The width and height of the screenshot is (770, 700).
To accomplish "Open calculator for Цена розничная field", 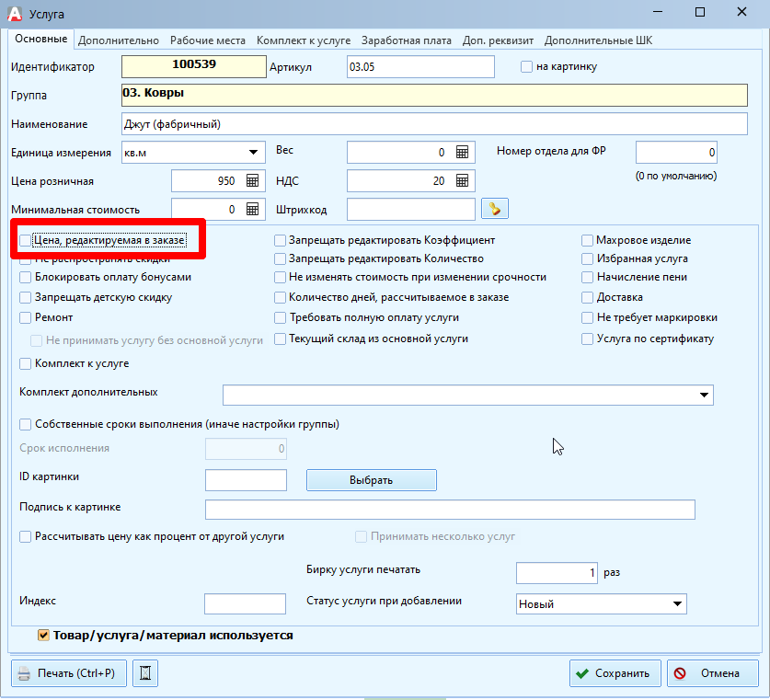I will pos(252,181).
